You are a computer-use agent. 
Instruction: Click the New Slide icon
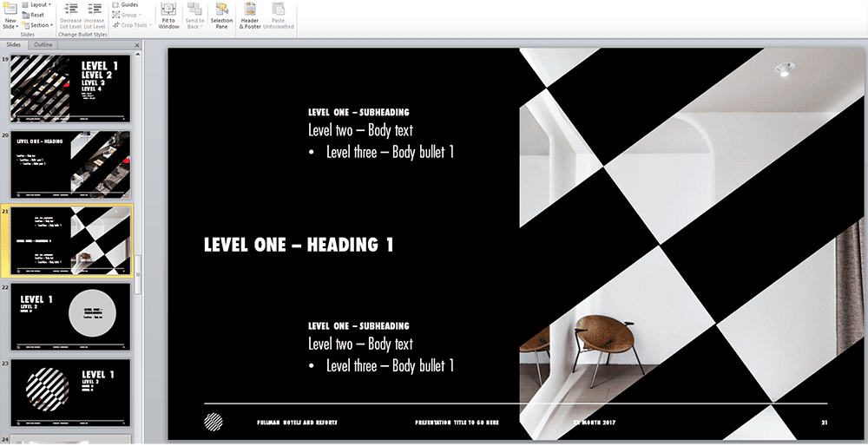10,10
